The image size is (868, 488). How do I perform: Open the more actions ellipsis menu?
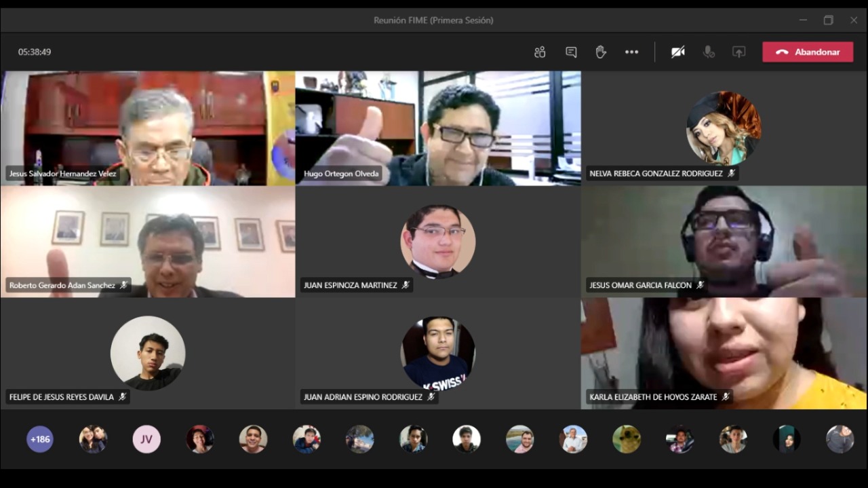click(631, 52)
